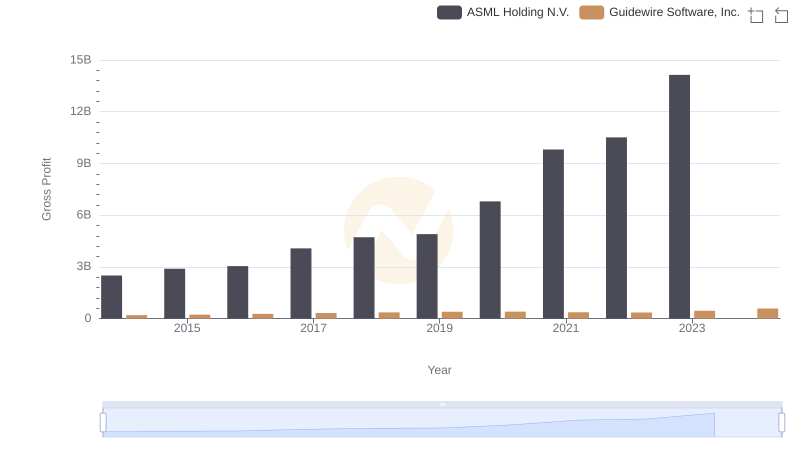800x461 pixels.
Task: Click the Year axis title
Action: point(439,370)
